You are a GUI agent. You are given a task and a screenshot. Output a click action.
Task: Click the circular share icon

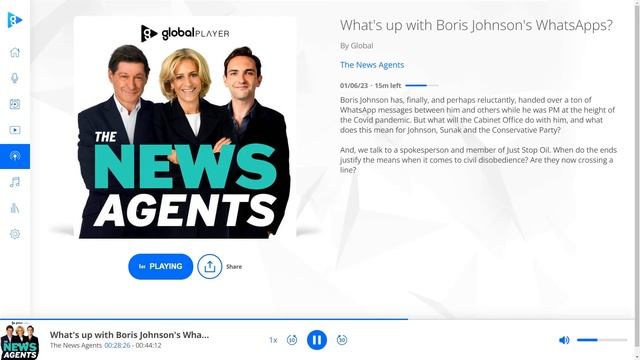coord(210,267)
